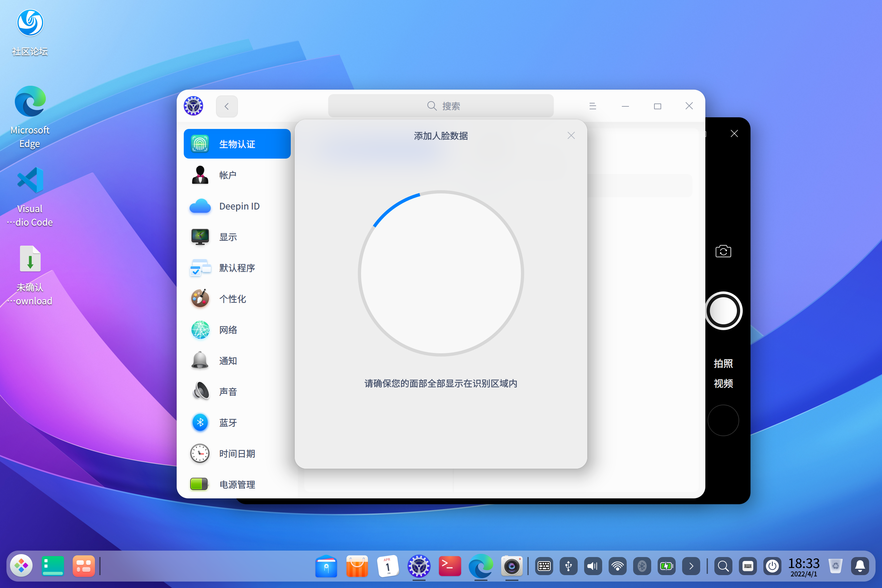This screenshot has width=882, height=588.
Task: Toggle Bluetooth from the system tray
Action: (x=642, y=566)
